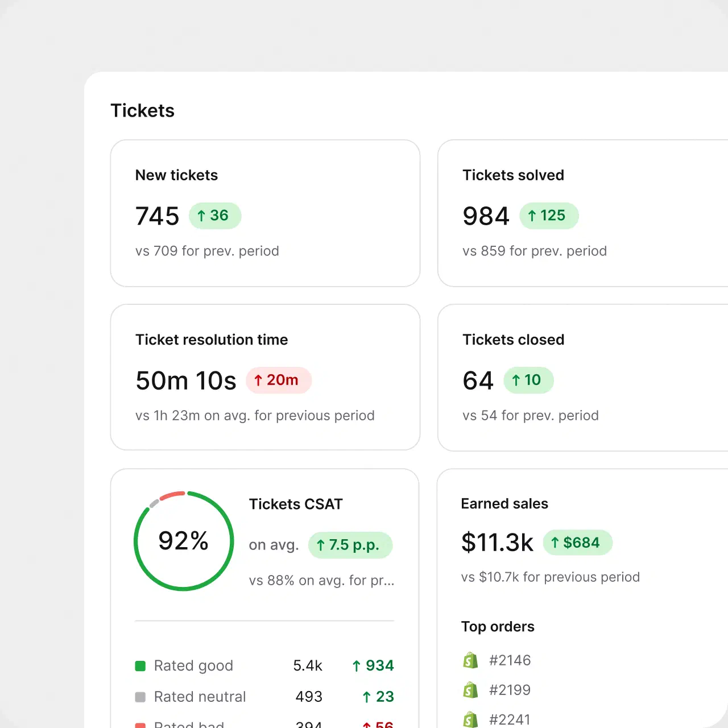Screen dimensions: 728x728
Task: Click the Rated good label
Action: click(193, 665)
